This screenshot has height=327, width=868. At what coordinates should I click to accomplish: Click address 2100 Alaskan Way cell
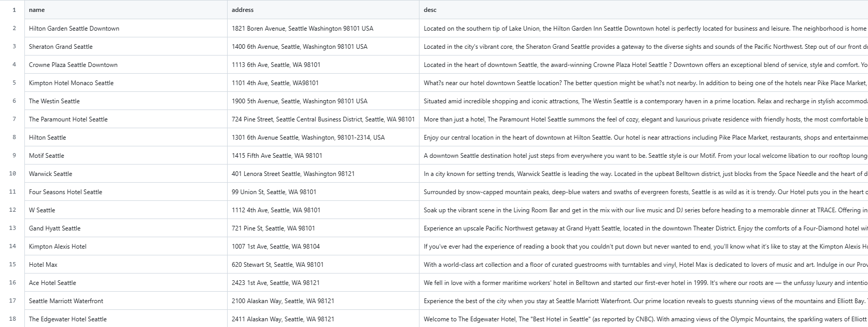[x=323, y=301]
